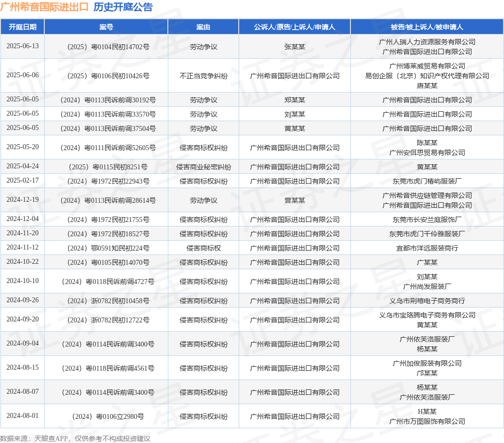The height and width of the screenshot is (443, 504).
Task: Click the date cell 2024-11-20
Action: pyautogui.click(x=23, y=233)
